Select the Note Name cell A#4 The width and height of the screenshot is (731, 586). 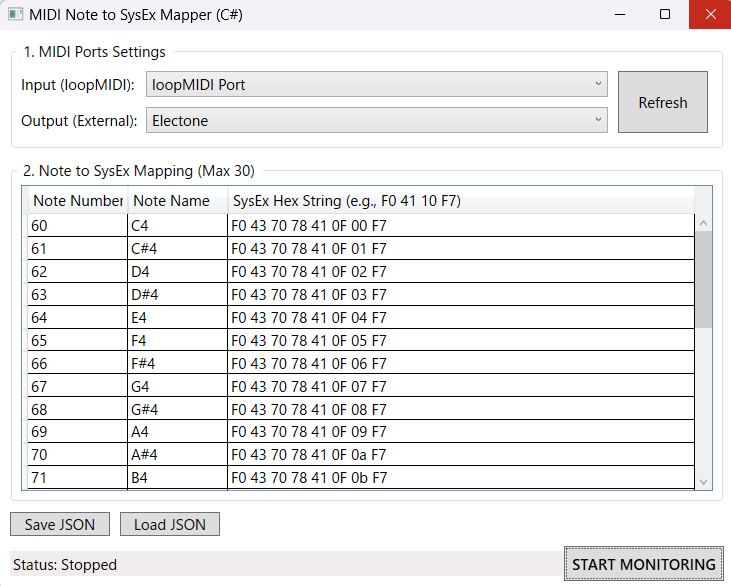point(178,455)
